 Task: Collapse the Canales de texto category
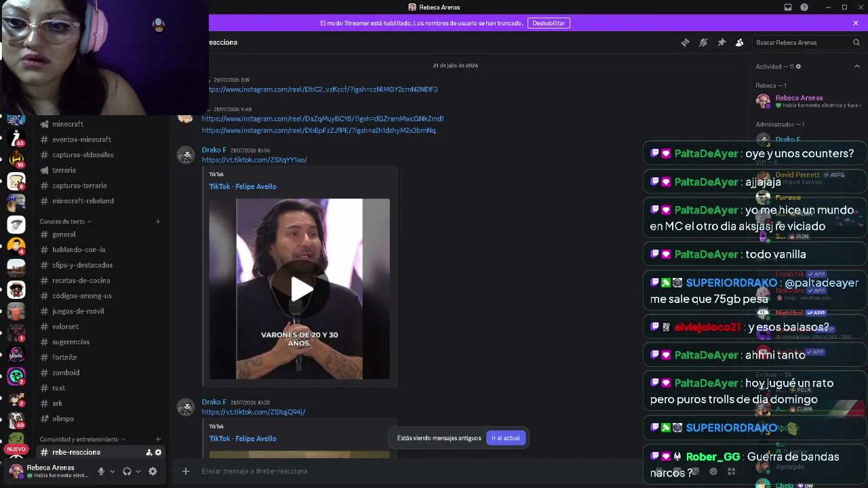(65, 222)
